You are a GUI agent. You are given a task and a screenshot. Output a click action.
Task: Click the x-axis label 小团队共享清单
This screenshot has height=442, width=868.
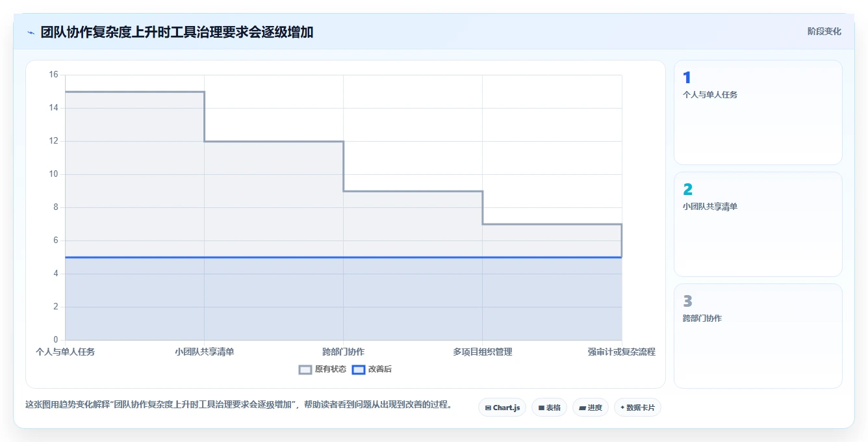(205, 352)
